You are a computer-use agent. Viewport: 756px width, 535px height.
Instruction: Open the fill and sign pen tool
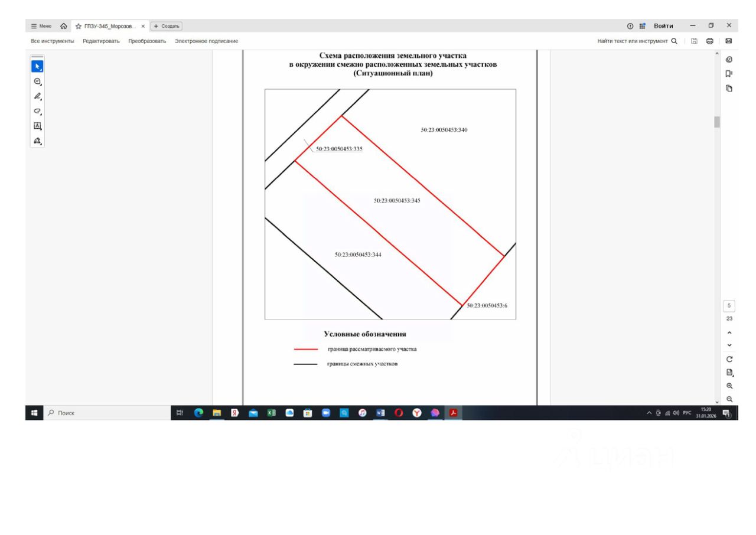pos(37,141)
